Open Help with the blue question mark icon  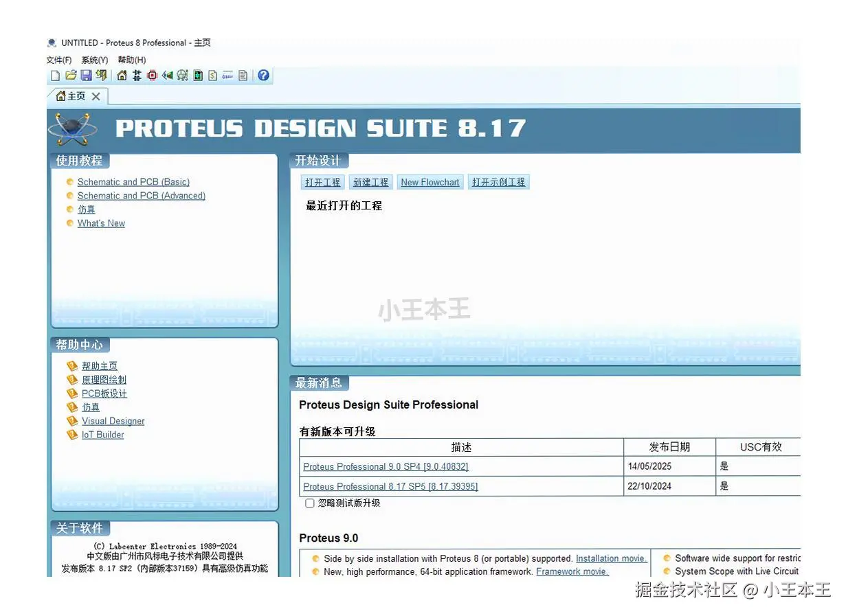263,76
